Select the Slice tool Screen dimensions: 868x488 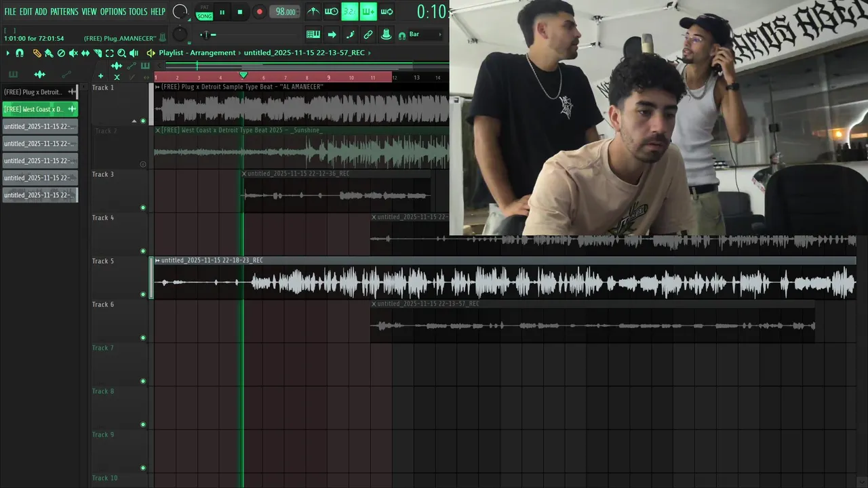98,53
